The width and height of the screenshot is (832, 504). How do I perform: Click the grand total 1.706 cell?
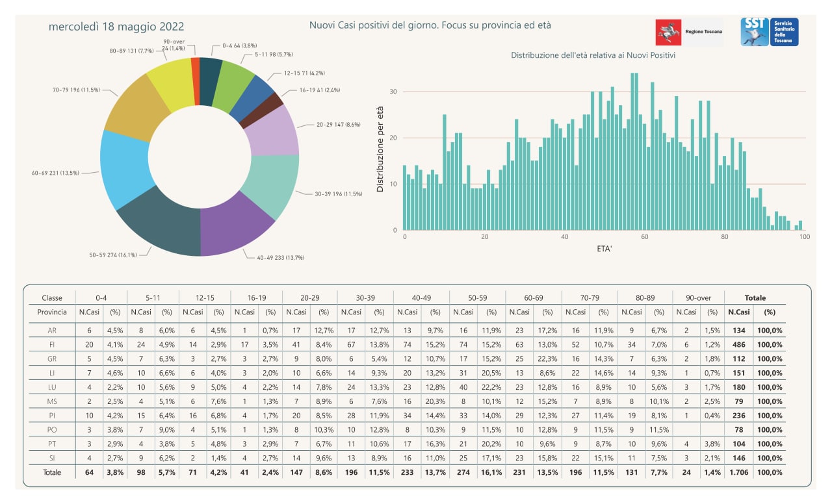click(738, 472)
